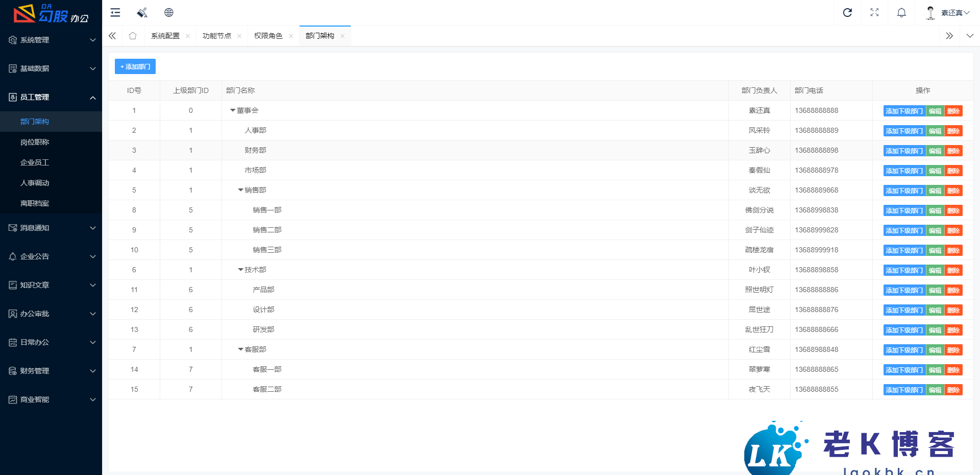Collapse the 技术部 department row
The height and width of the screenshot is (475, 980).
pyautogui.click(x=240, y=270)
